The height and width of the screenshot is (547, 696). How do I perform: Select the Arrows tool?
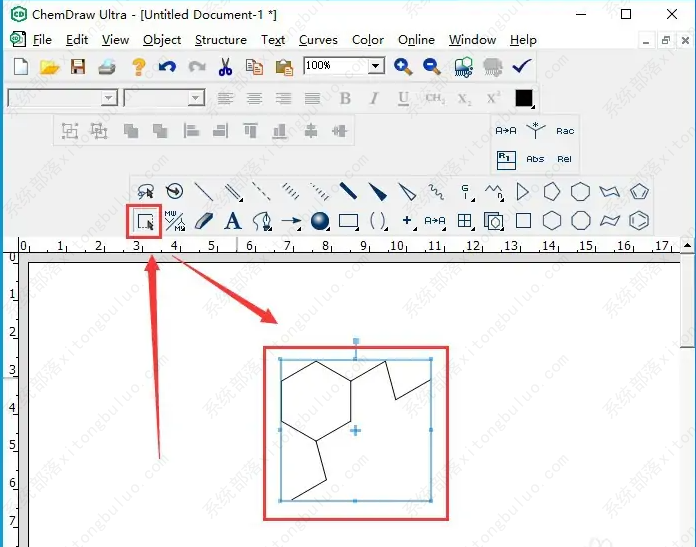(291, 221)
